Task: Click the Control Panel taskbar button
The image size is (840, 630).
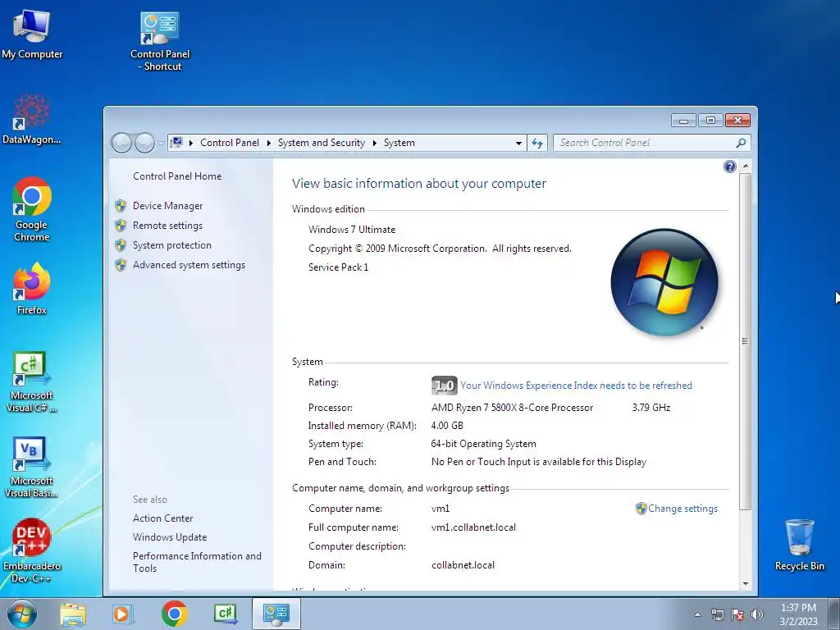Action: click(276, 614)
